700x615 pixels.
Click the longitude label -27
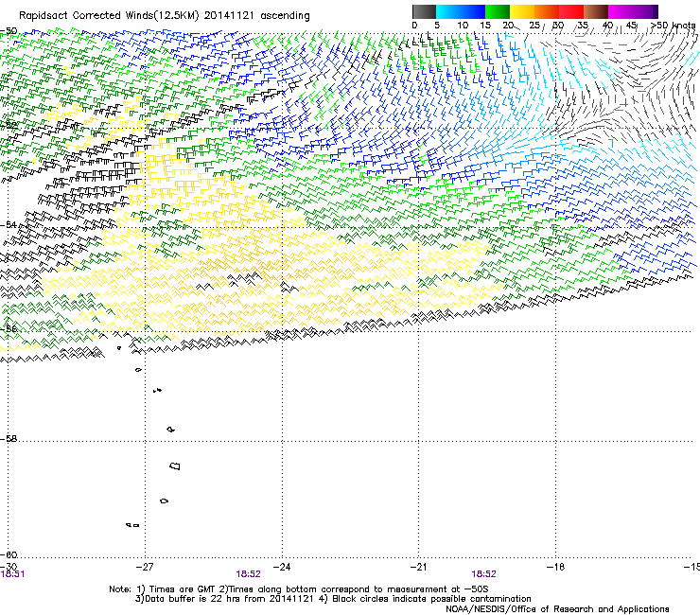[x=145, y=567]
